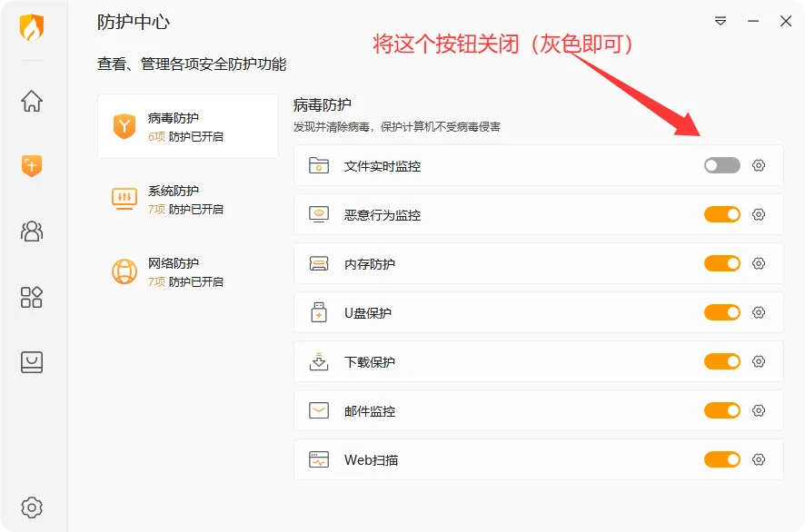Turn off the 邮件监控 switch
Viewport: 805px width, 532px height.
(721, 410)
